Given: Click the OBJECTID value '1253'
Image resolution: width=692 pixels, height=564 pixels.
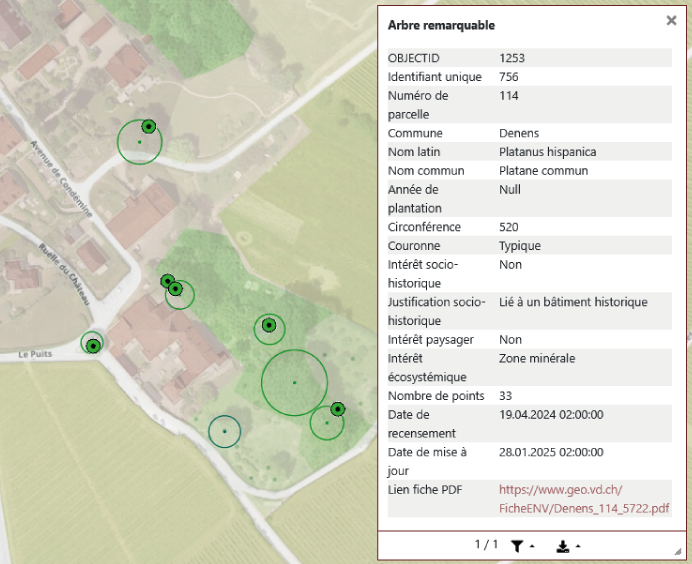Looking at the screenshot, I should click(x=512, y=58).
